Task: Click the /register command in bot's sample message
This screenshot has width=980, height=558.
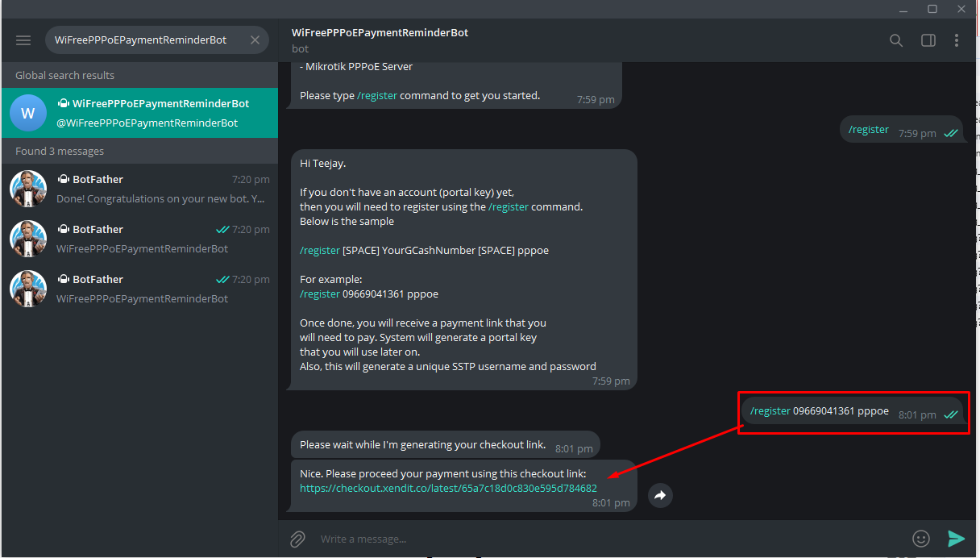Action: [320, 250]
